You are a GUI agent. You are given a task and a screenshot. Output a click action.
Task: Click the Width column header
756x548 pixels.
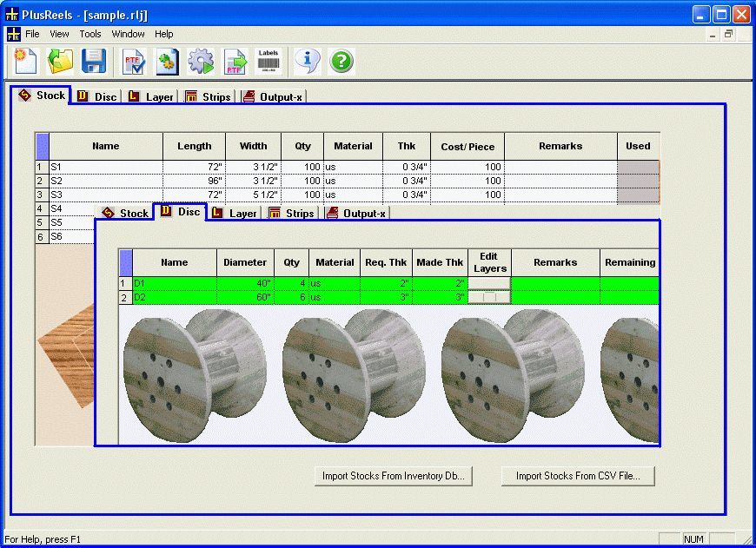(x=253, y=147)
